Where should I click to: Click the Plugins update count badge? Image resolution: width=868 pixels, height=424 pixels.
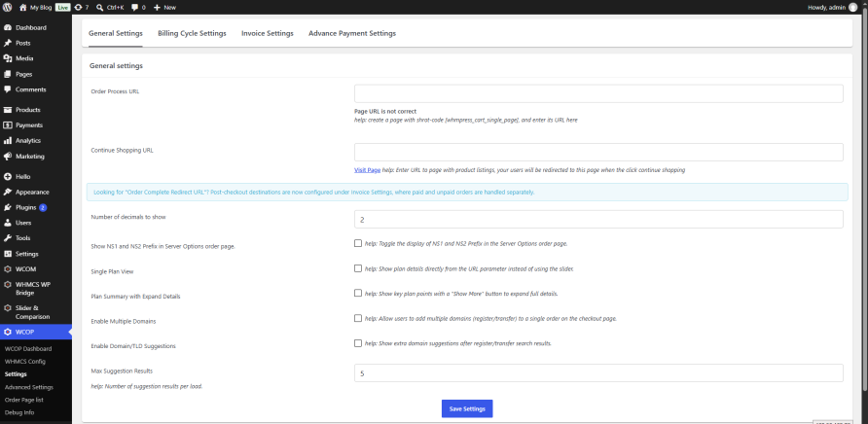coord(43,207)
